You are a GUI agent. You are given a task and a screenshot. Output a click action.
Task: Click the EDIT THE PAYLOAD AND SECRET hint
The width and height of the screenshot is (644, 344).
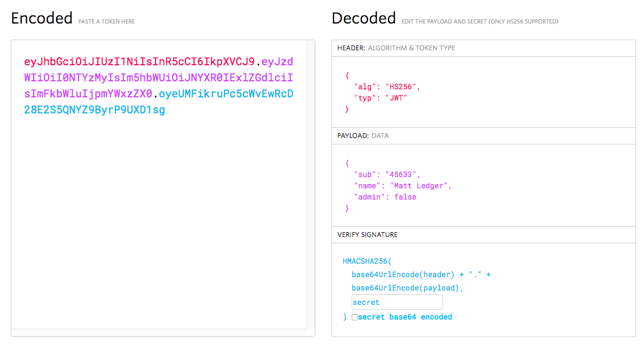480,22
